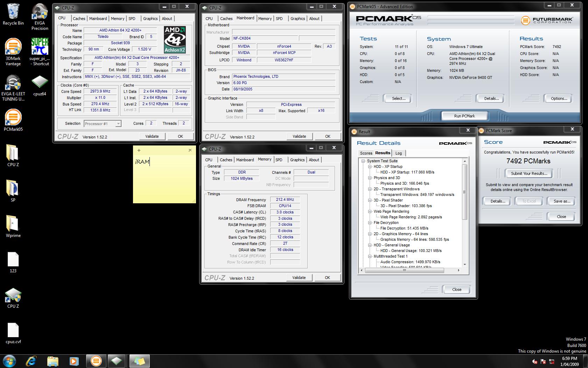Open the Wprime folder icon
This screenshot has width=588, height=368.
[13, 226]
